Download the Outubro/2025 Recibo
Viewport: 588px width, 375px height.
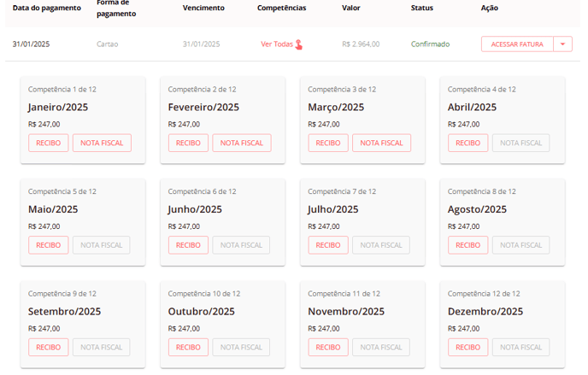click(188, 348)
